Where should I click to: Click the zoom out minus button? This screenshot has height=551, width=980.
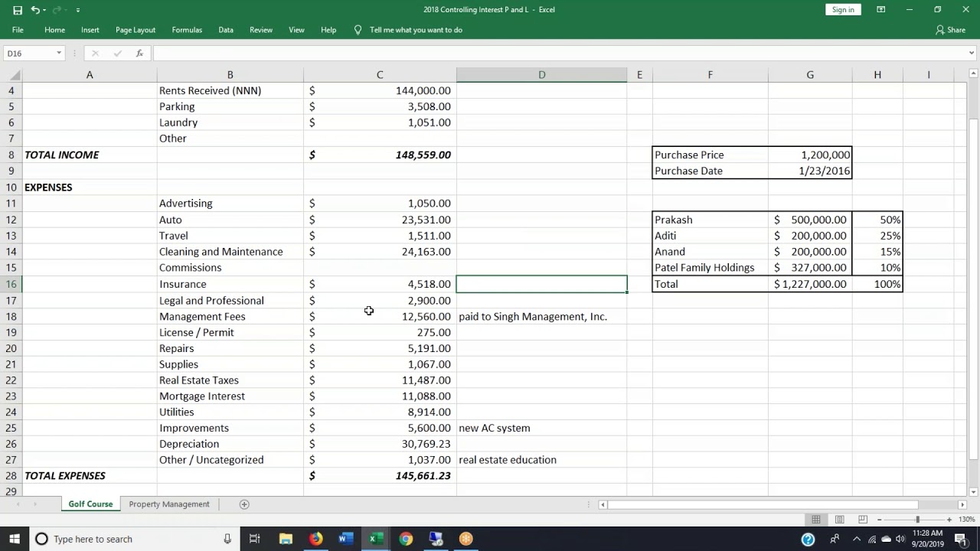point(880,520)
